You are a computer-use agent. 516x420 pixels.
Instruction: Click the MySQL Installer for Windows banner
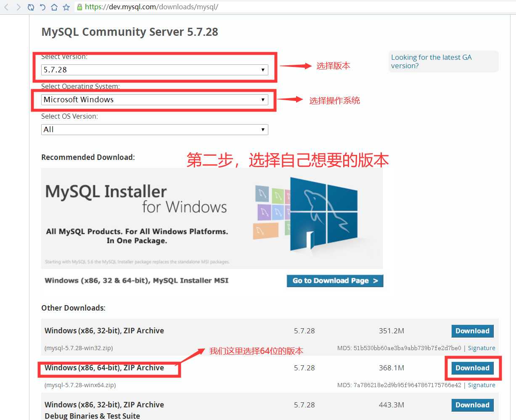[212, 218]
